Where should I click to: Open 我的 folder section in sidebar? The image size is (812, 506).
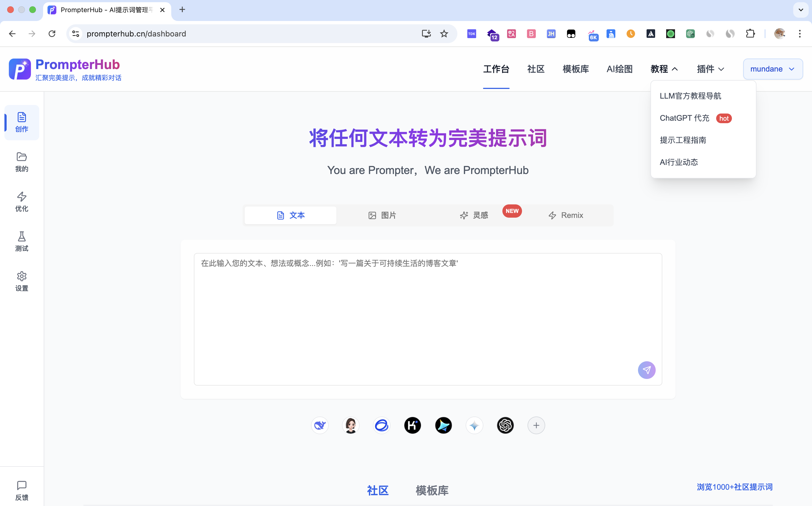tap(22, 162)
